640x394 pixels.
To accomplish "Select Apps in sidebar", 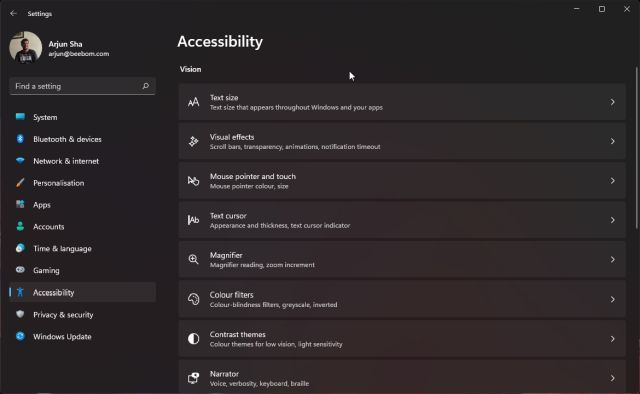I will (x=82, y=205).
